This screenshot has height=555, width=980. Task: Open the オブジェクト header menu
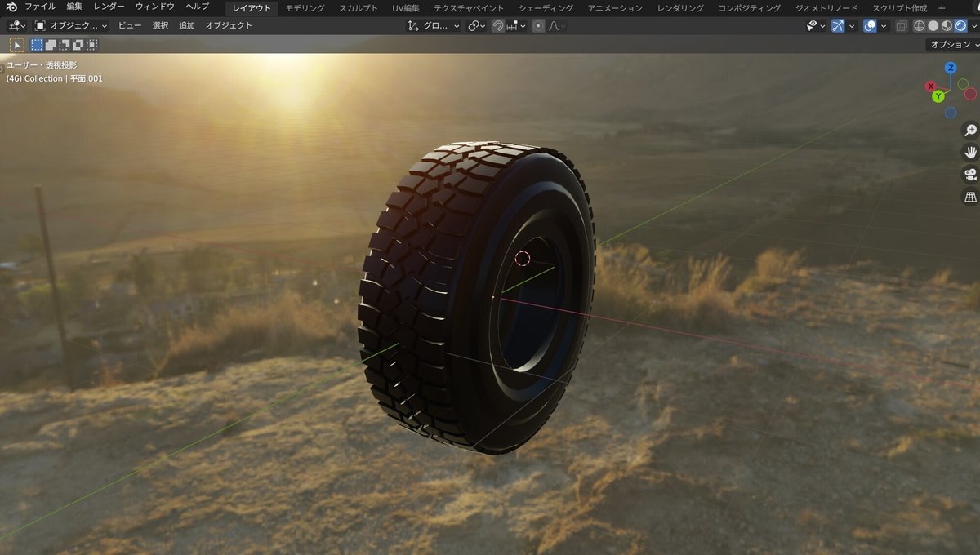229,25
